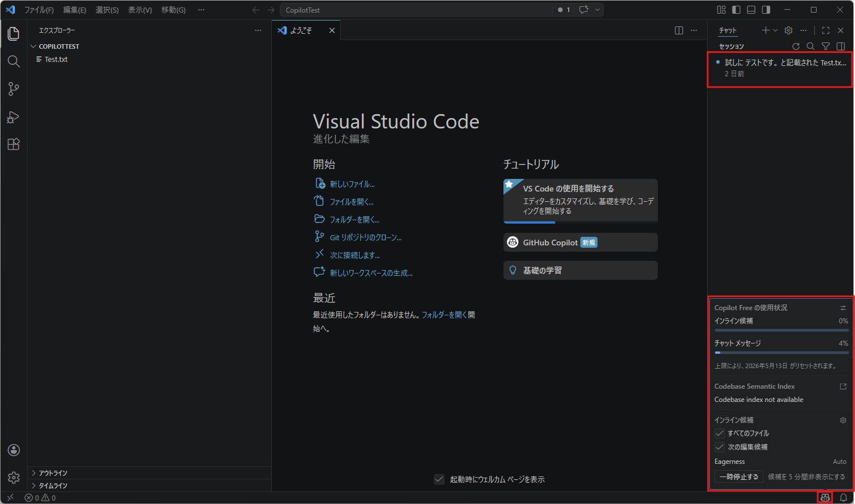The height and width of the screenshot is (504, 855).
Task: Open the Search view in activity bar
Action: 14,61
